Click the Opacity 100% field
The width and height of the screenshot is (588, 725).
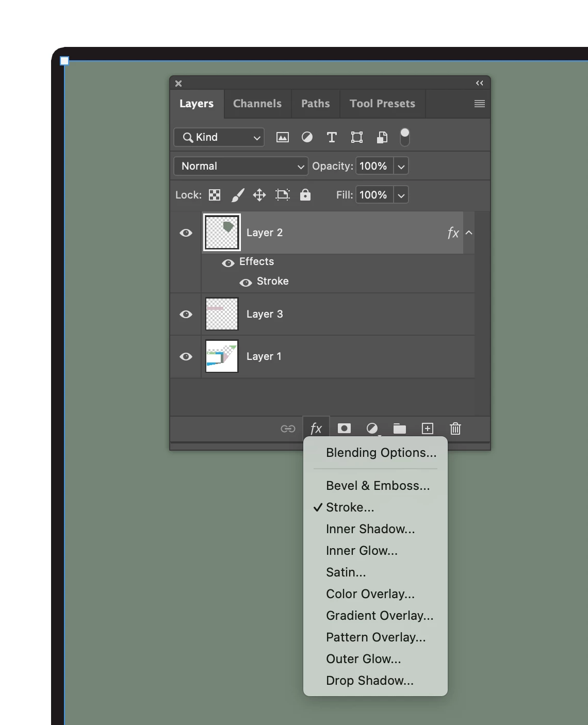point(374,166)
